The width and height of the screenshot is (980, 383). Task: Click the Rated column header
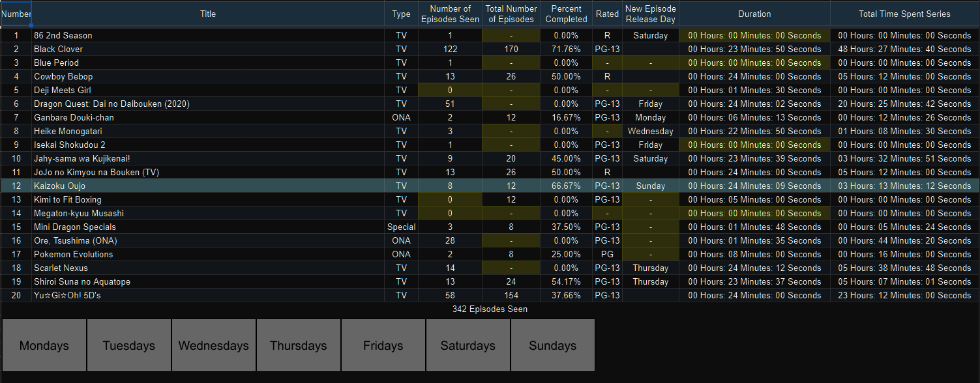pyautogui.click(x=607, y=14)
